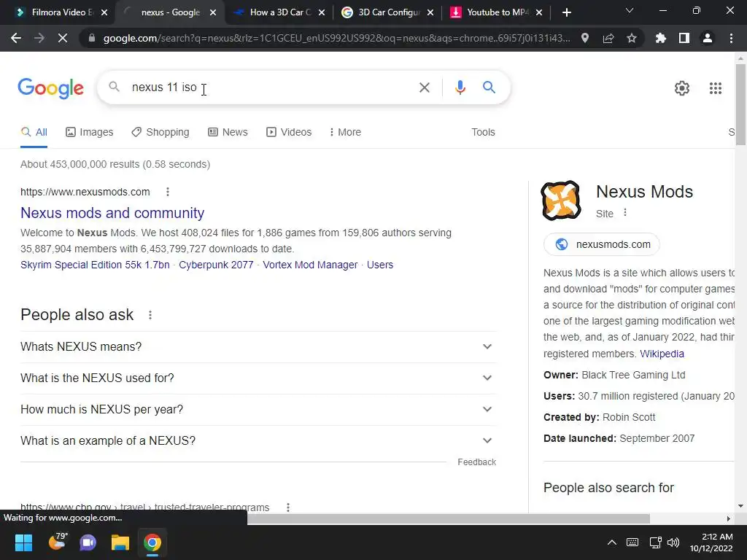The width and height of the screenshot is (747, 560).
Task: Start voice search with microphone icon
Action: click(x=460, y=87)
